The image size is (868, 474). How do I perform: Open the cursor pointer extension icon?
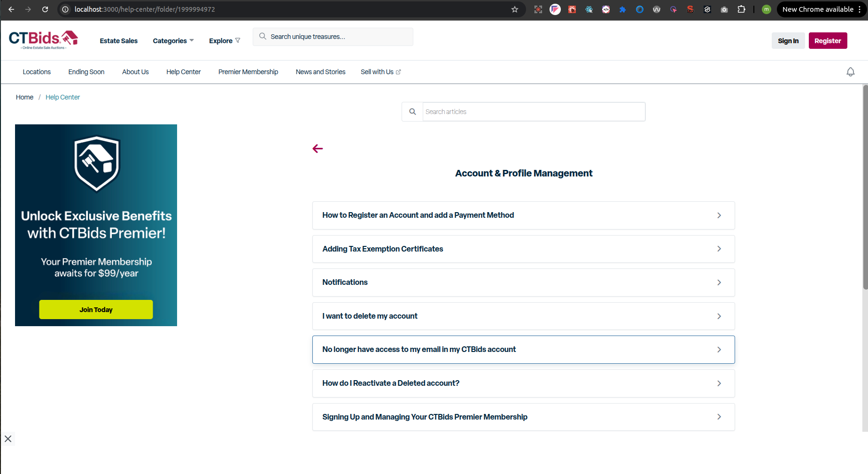(x=674, y=9)
